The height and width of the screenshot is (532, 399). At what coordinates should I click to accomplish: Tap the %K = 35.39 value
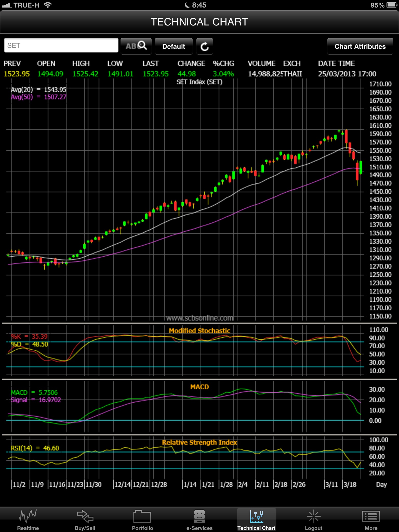point(29,336)
